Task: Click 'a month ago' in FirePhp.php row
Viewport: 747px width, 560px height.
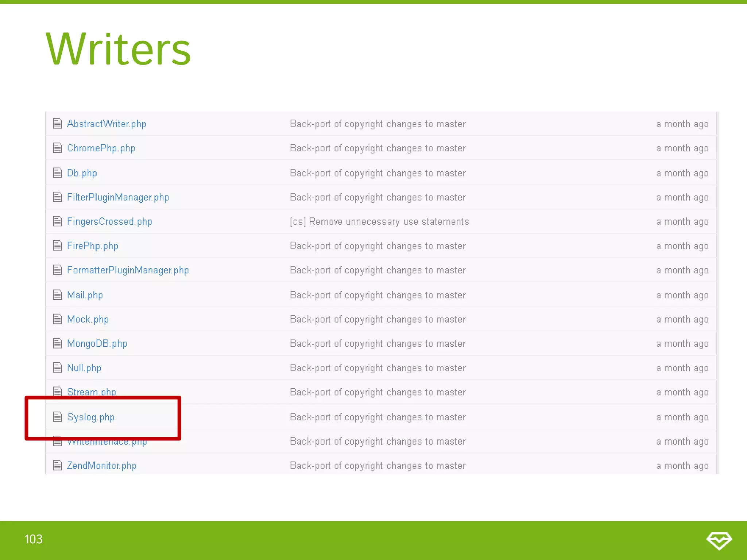Action: coord(682,246)
